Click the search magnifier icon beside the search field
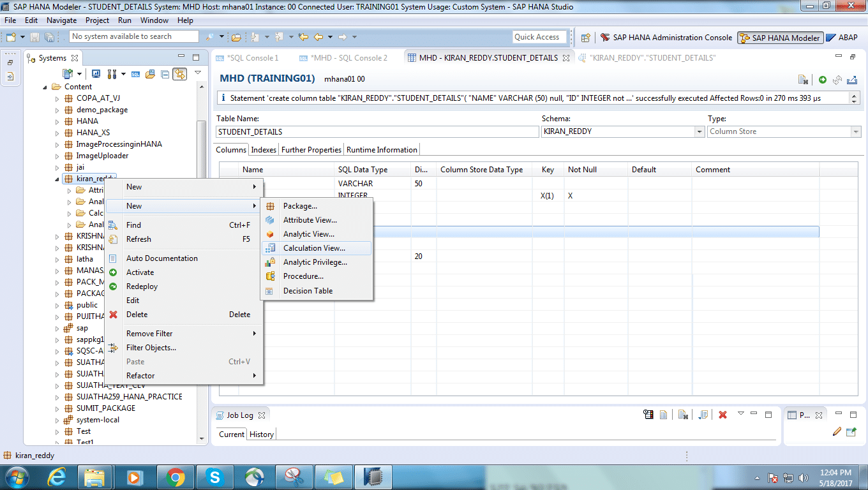 tap(209, 37)
